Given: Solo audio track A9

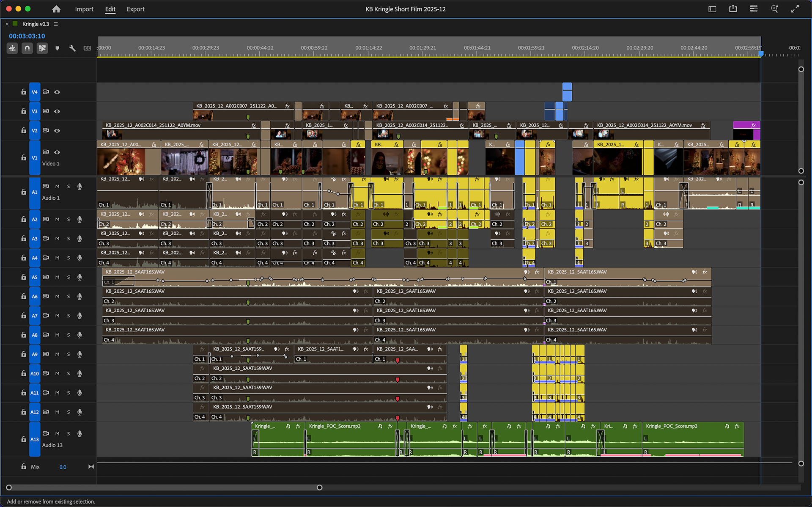Looking at the screenshot, I should [x=69, y=354].
